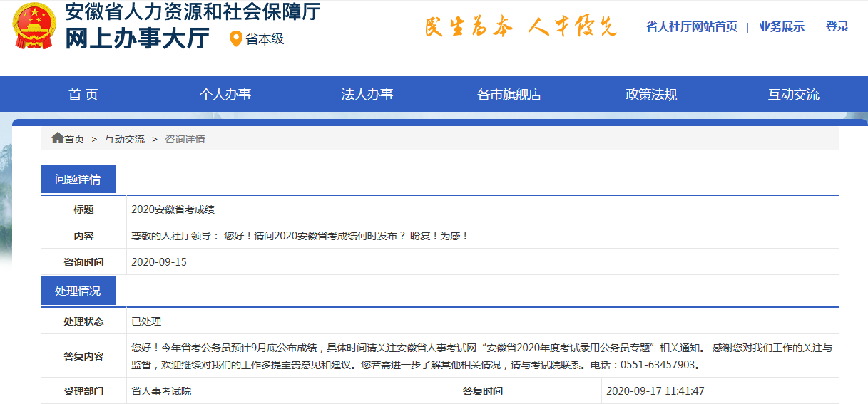Go to 法人办事 section

[367, 95]
